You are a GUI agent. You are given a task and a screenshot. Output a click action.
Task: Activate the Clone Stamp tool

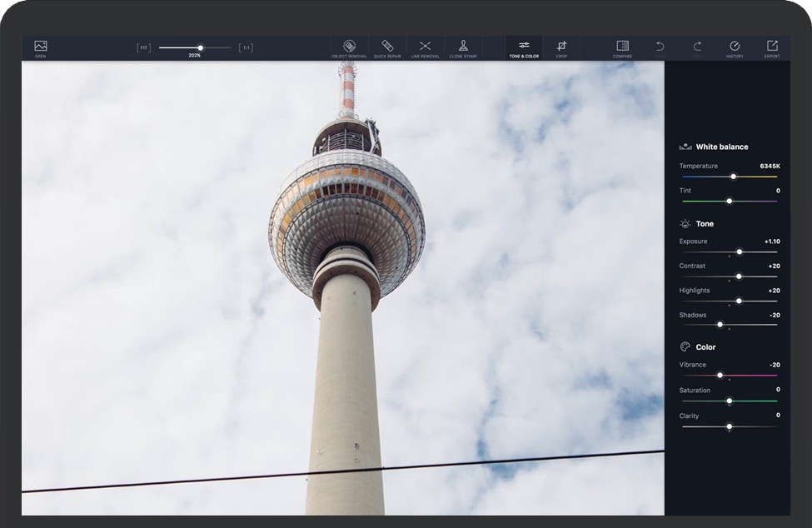[x=463, y=47]
